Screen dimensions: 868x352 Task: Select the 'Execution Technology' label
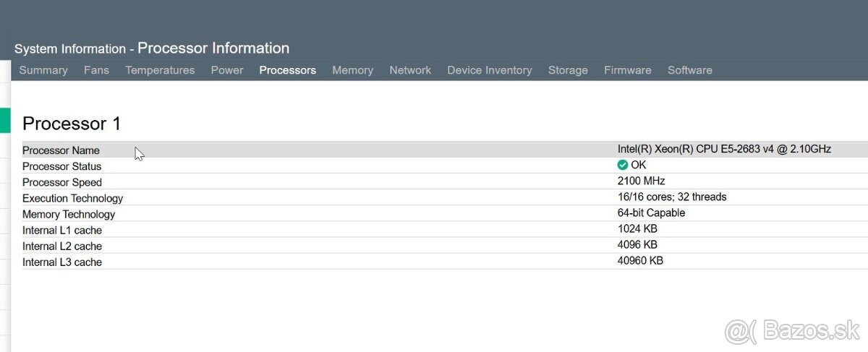[73, 198]
